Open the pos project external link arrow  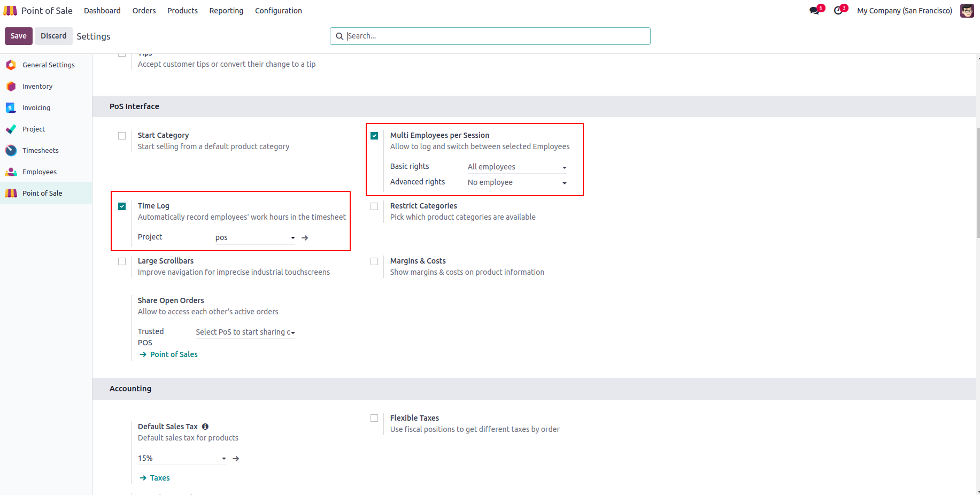click(x=305, y=238)
